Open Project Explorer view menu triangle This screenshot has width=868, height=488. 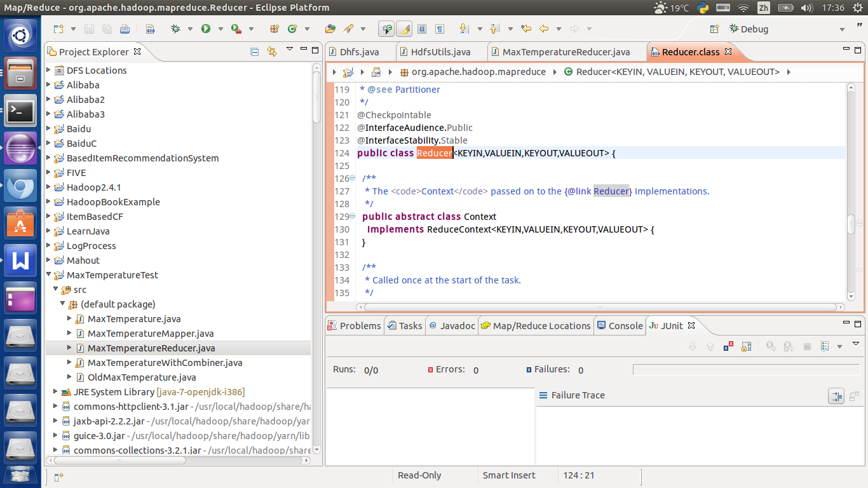290,50
